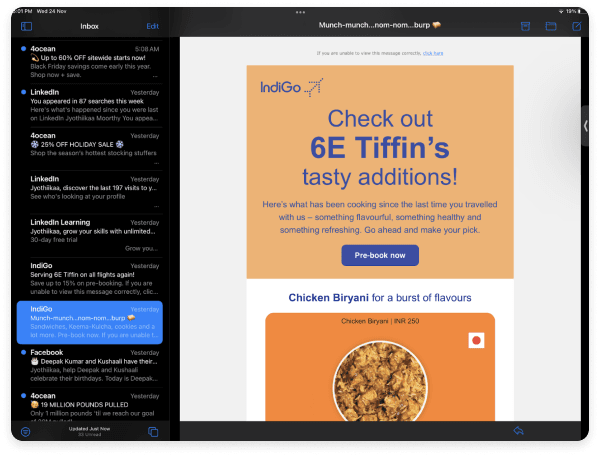The width and height of the screenshot is (600, 456).
Task: Open the multiple windows icon
Action: (153, 432)
